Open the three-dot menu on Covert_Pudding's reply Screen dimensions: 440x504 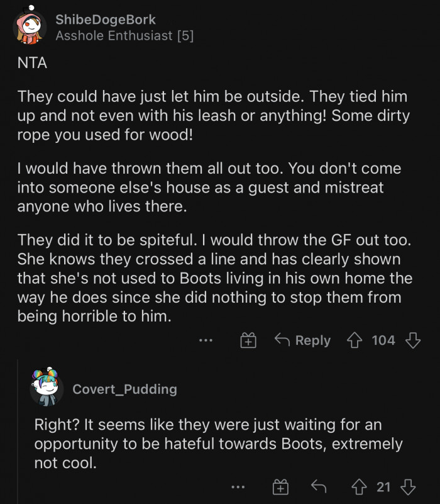coord(238,486)
